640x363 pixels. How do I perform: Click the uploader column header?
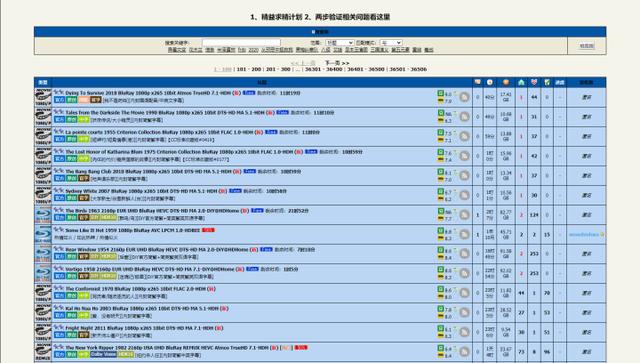click(587, 82)
